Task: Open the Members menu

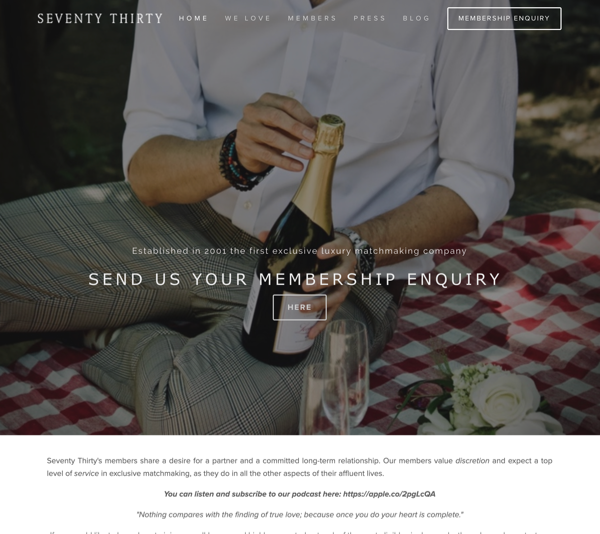Action: pyautogui.click(x=312, y=18)
